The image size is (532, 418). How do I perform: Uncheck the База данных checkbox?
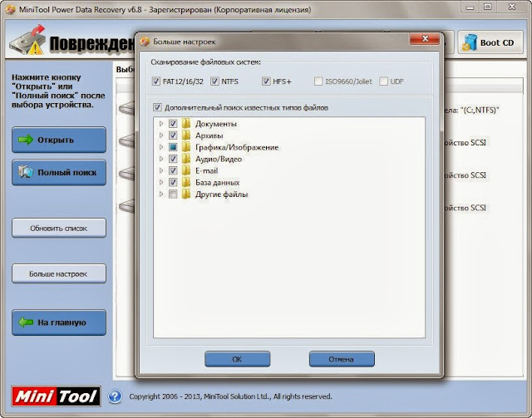(x=173, y=183)
